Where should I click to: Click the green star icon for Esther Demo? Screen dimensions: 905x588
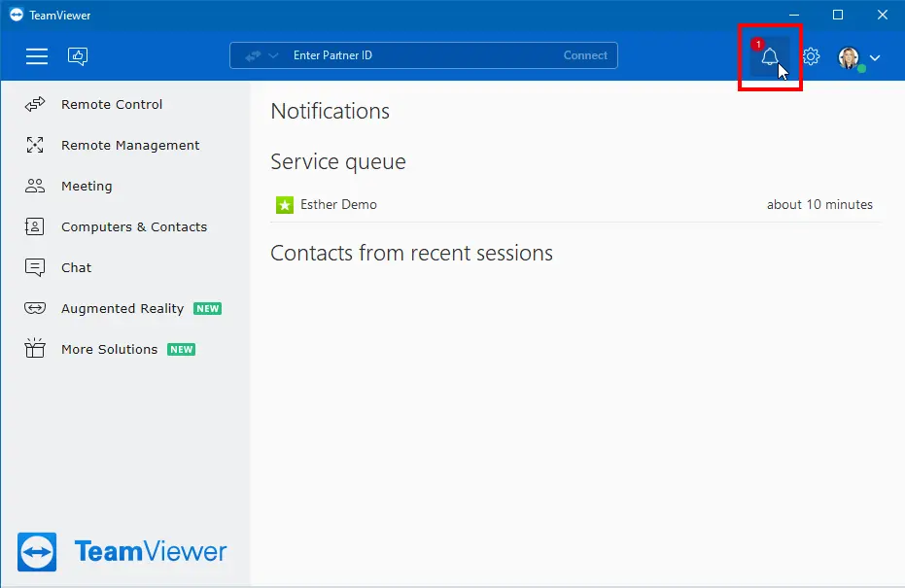(285, 205)
